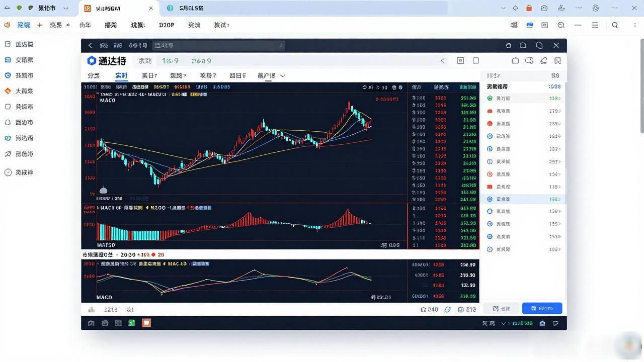
Task: Click the green icon in the dark bottom toolbar
Action: pyautogui.click(x=131, y=323)
